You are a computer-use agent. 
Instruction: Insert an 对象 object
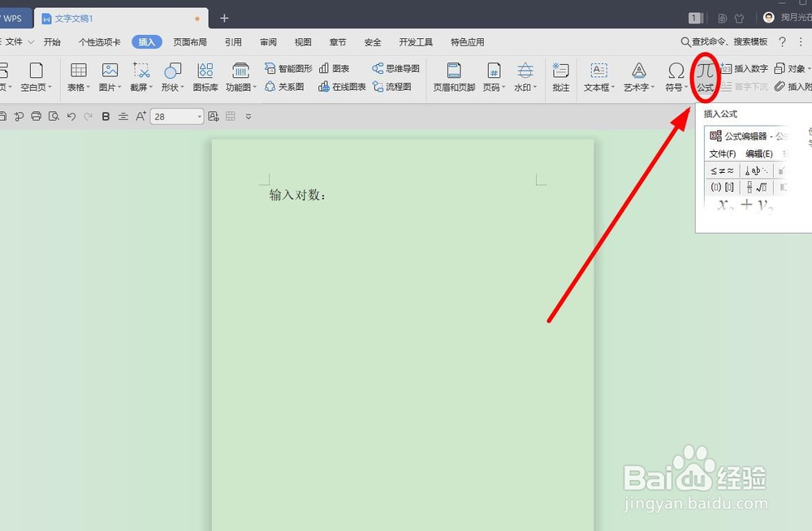(x=793, y=68)
